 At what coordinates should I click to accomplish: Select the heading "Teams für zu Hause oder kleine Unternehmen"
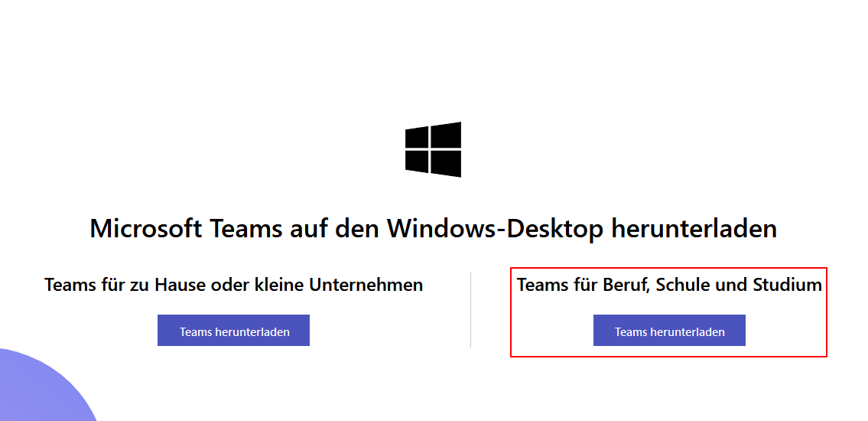click(x=233, y=285)
